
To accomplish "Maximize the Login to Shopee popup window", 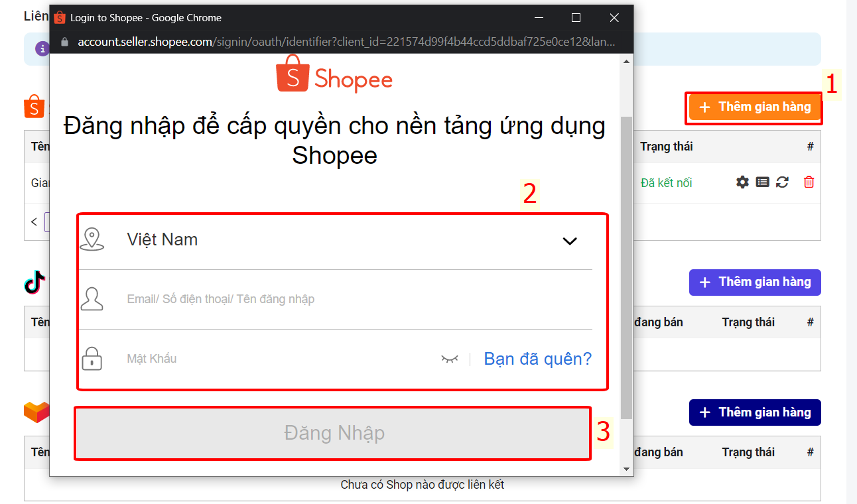I will point(576,18).
